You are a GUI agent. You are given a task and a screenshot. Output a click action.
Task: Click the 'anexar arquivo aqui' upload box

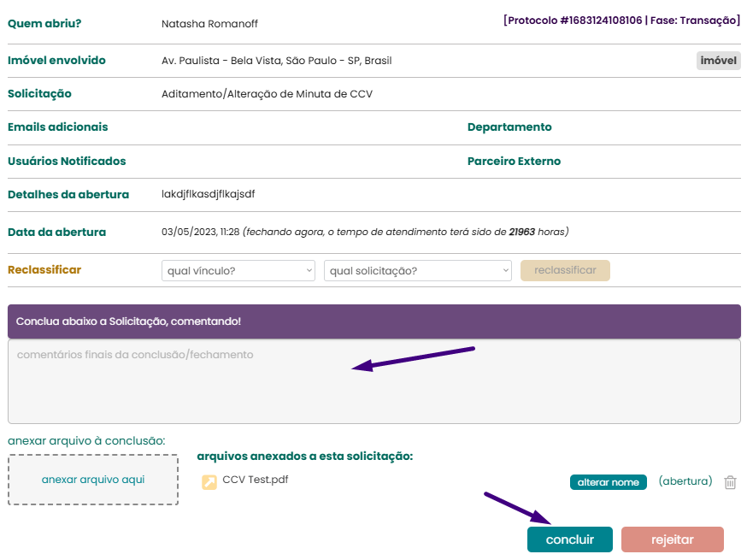point(93,480)
